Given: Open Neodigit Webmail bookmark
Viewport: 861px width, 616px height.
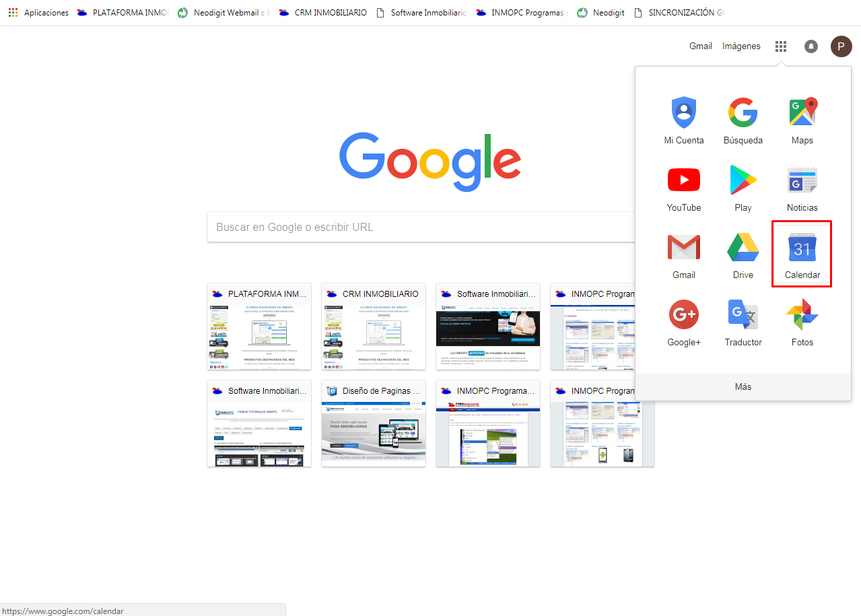Looking at the screenshot, I should [223, 13].
